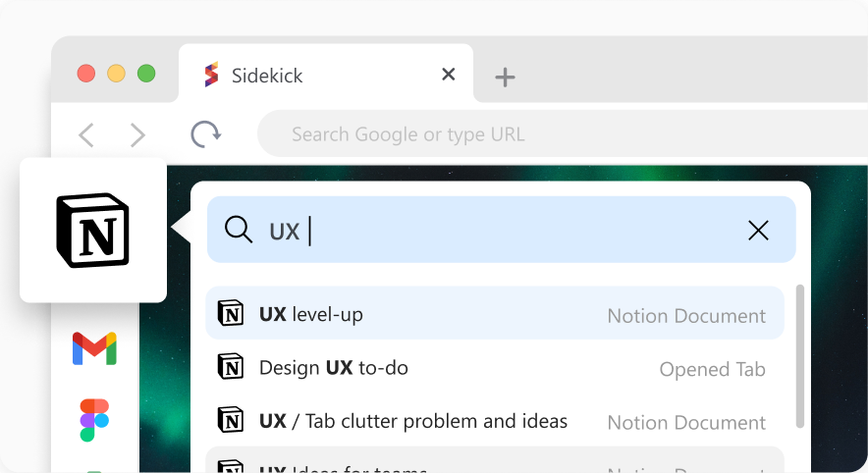This screenshot has height=473, width=868.
Task: Open the Design UX to-do result
Action: (495, 367)
